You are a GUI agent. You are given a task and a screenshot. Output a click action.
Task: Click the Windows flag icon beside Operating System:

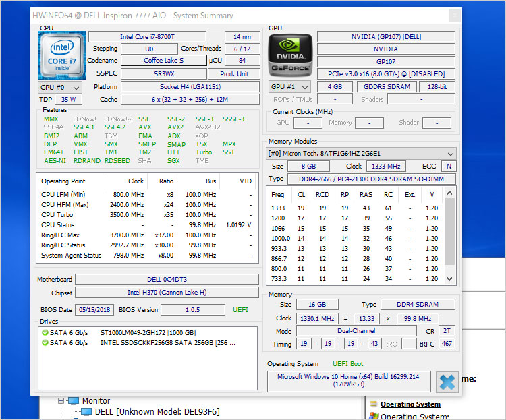coord(374,416)
